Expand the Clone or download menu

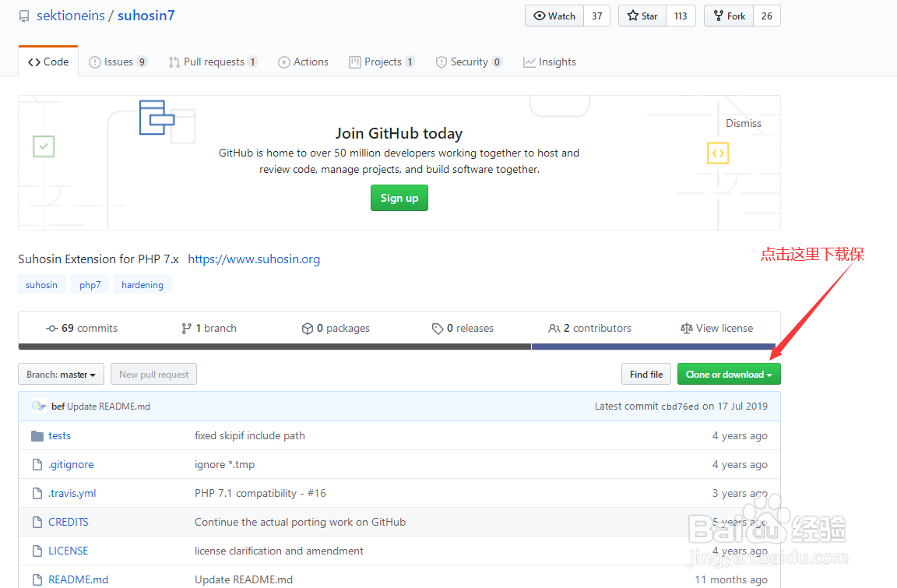(x=729, y=374)
